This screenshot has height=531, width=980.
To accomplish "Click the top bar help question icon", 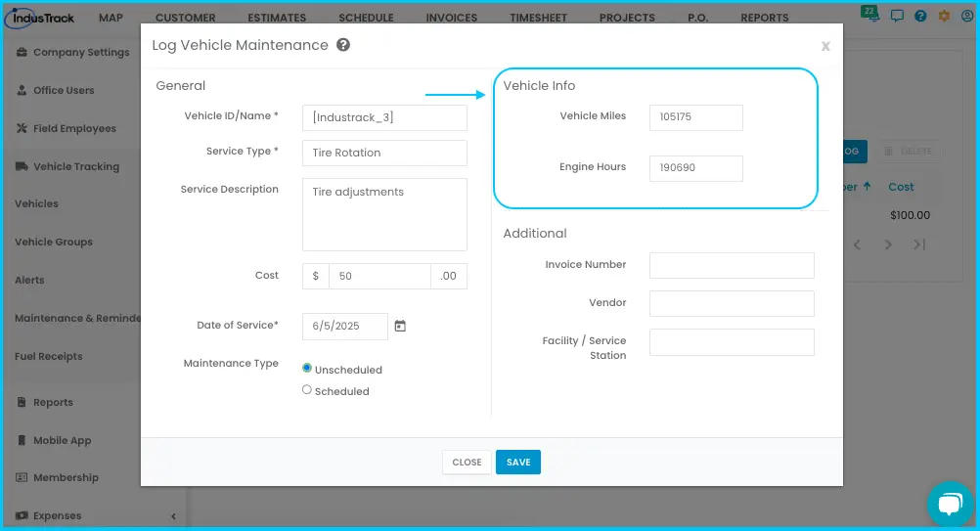I will point(920,17).
